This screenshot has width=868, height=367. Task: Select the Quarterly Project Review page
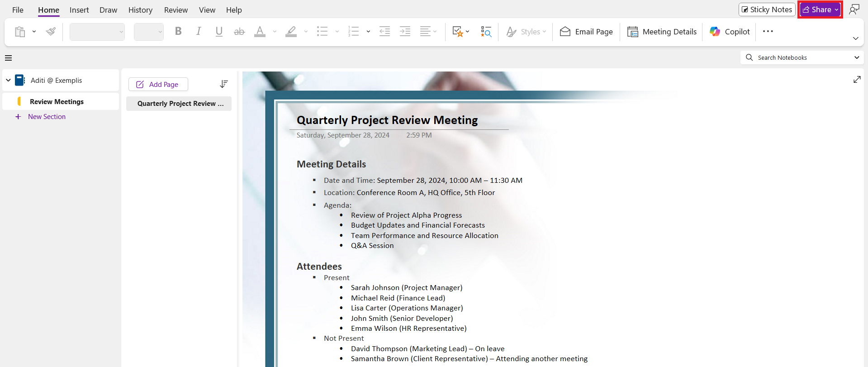[x=179, y=104]
